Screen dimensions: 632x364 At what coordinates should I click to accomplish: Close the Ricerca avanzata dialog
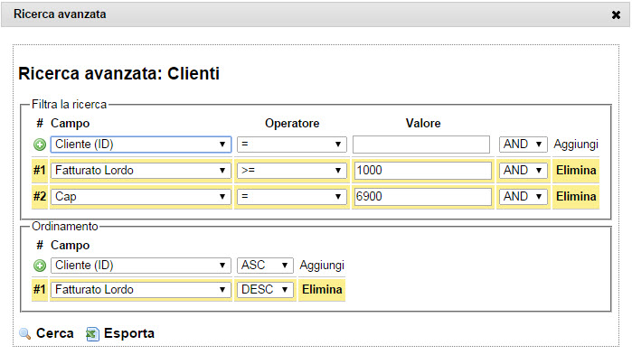tap(616, 14)
